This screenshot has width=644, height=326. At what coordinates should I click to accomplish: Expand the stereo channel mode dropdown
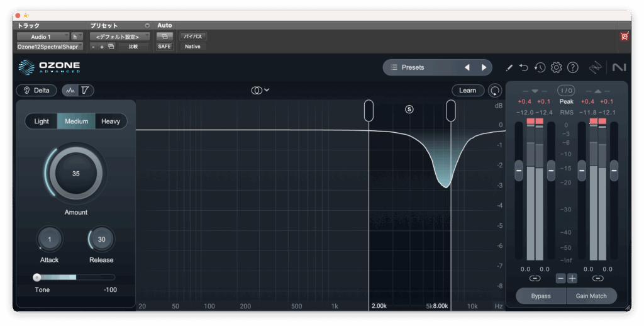click(x=260, y=91)
